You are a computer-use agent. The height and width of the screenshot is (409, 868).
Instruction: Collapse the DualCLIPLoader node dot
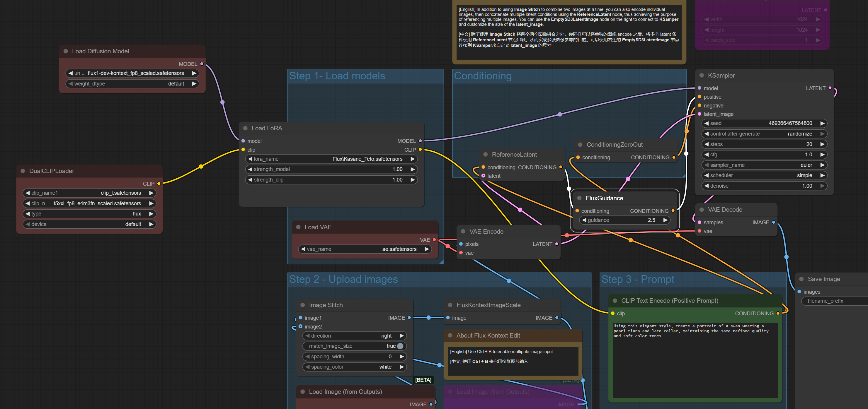coord(23,171)
